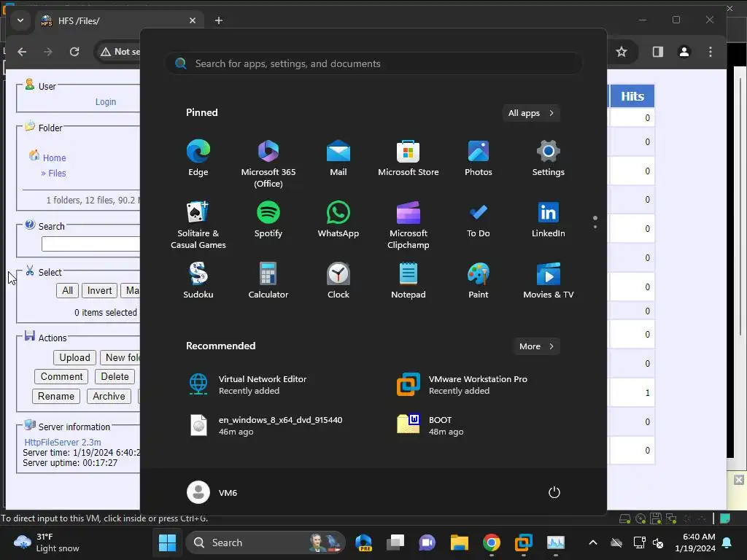This screenshot has width=747, height=560.
Task: Switch to VMware Workstation on taskbar
Action: (523, 542)
